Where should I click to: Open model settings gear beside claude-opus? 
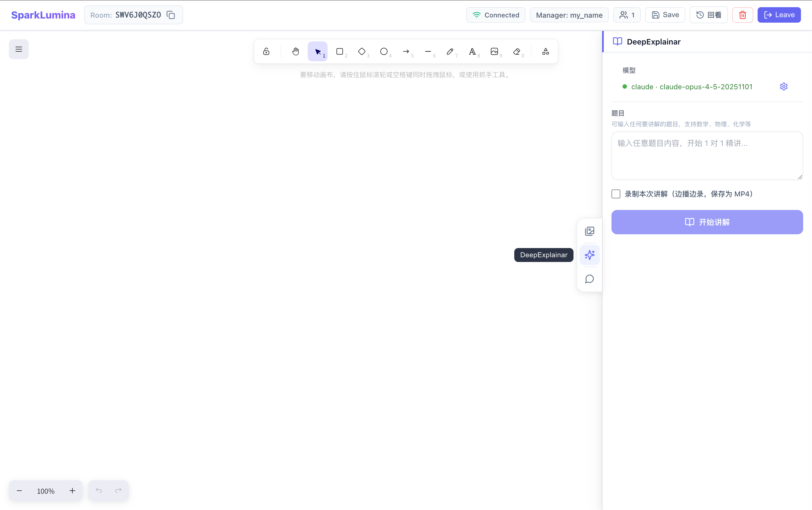coord(783,86)
